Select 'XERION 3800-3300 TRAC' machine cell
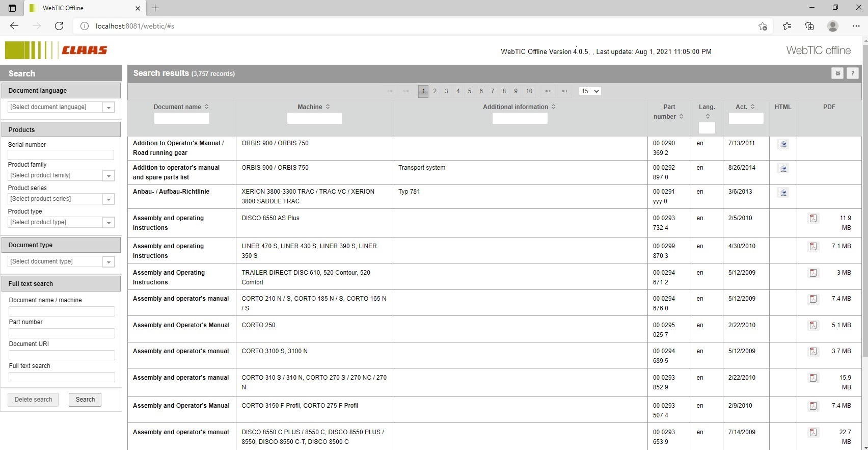Screen dimensions: 868x450 coord(314,197)
